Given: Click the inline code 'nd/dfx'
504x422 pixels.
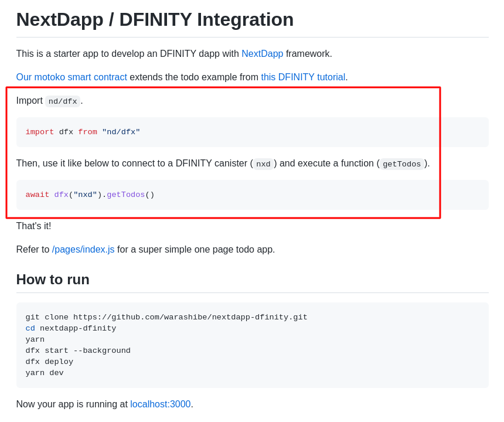Looking at the screenshot, I should [63, 101].
